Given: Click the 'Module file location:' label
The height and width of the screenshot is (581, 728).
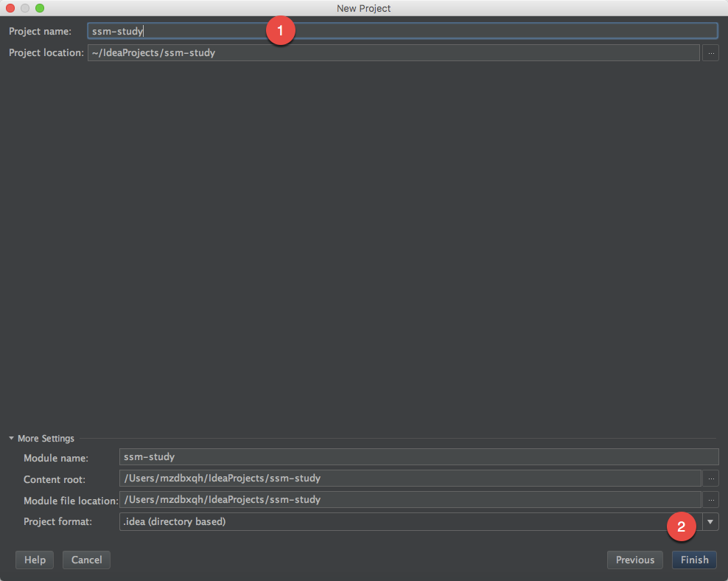Looking at the screenshot, I should pyautogui.click(x=71, y=501).
